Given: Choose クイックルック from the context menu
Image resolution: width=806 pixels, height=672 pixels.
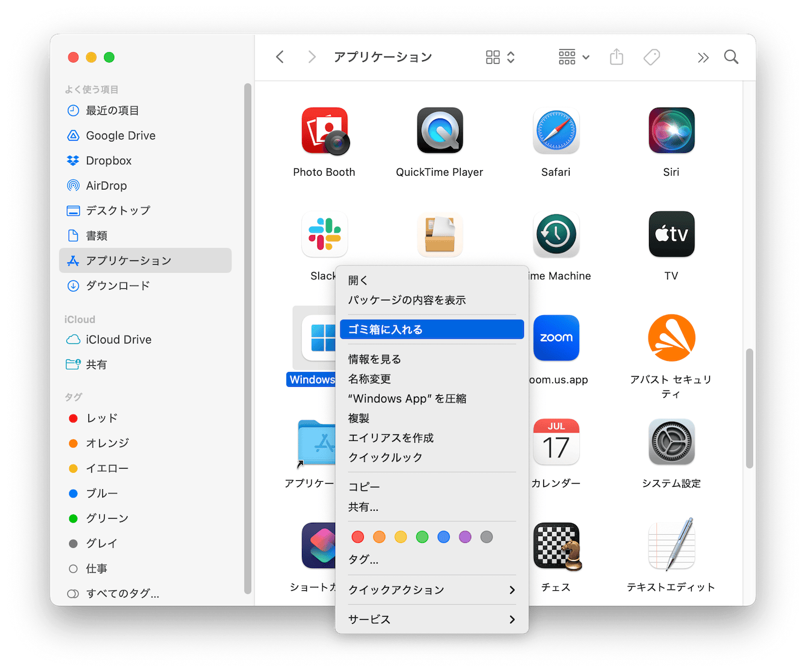Looking at the screenshot, I should point(432,458).
